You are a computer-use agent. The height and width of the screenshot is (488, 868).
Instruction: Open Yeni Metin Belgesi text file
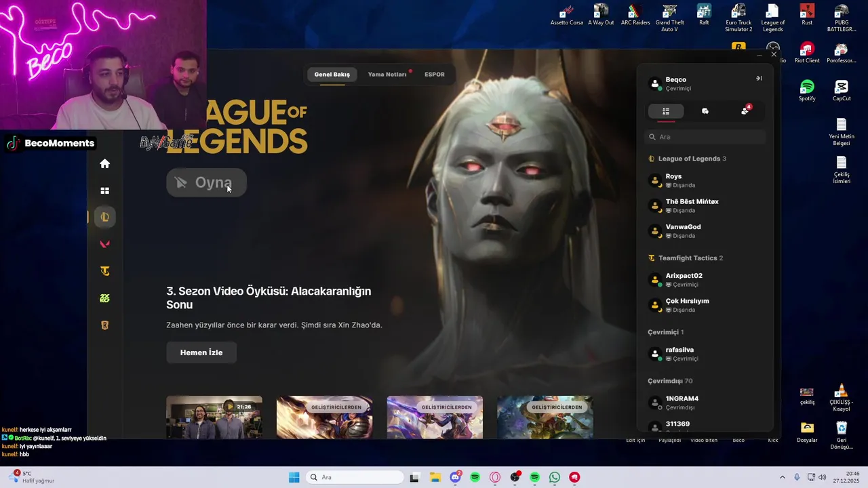click(x=841, y=132)
